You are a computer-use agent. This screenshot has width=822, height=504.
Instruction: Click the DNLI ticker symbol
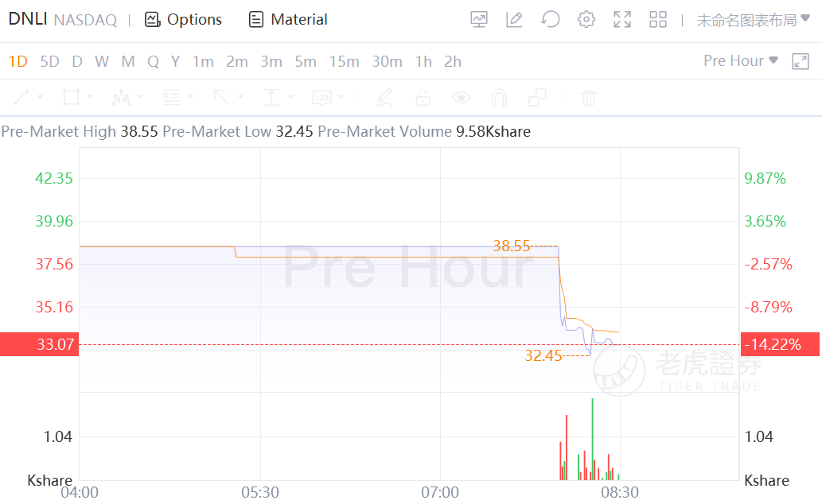(28, 20)
